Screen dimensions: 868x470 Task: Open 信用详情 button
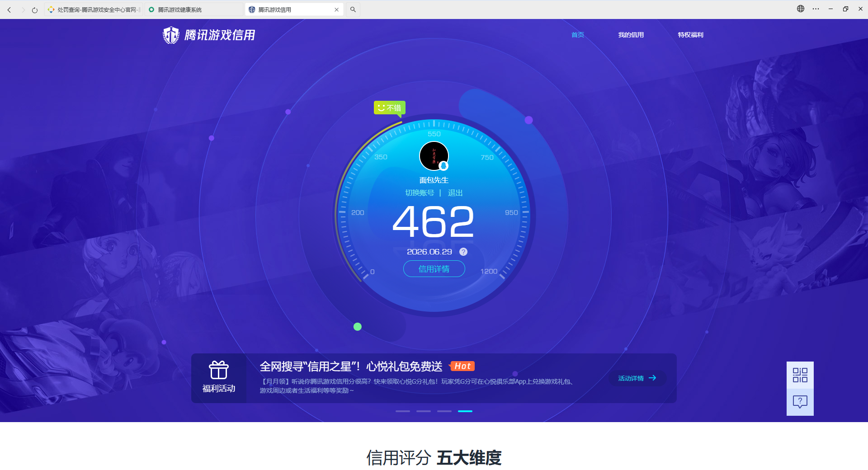[x=434, y=269]
